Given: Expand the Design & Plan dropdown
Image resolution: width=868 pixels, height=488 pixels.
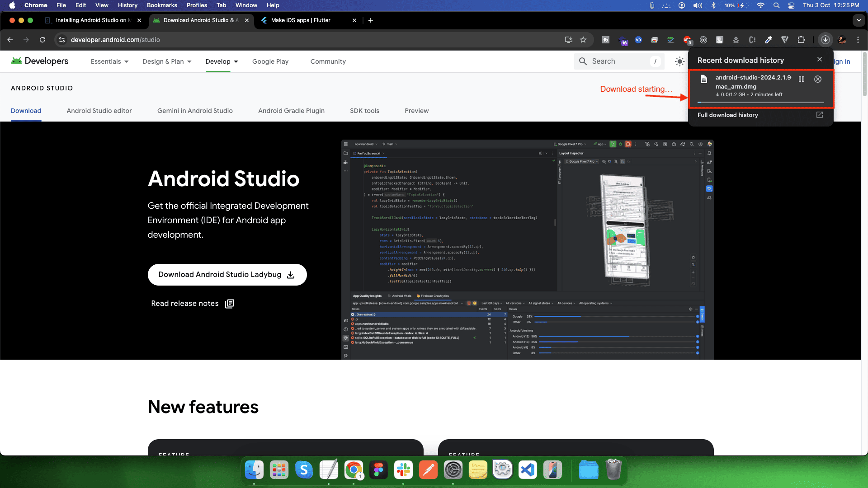Looking at the screenshot, I should (167, 61).
